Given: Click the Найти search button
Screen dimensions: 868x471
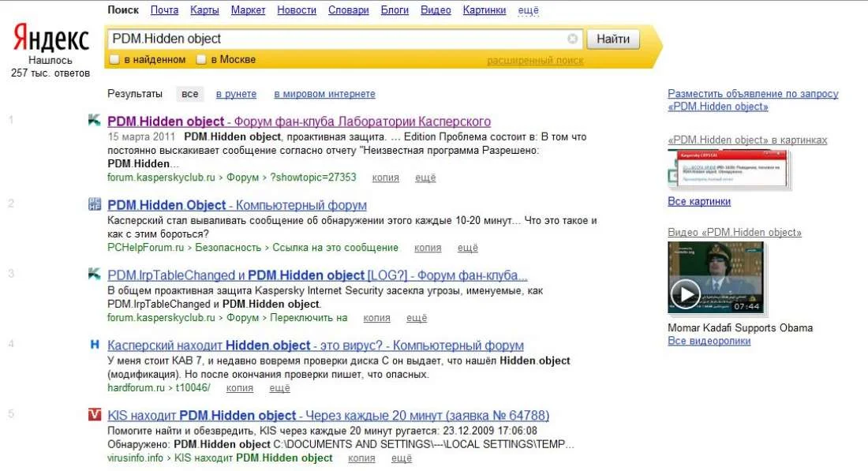Looking at the screenshot, I should 613,39.
